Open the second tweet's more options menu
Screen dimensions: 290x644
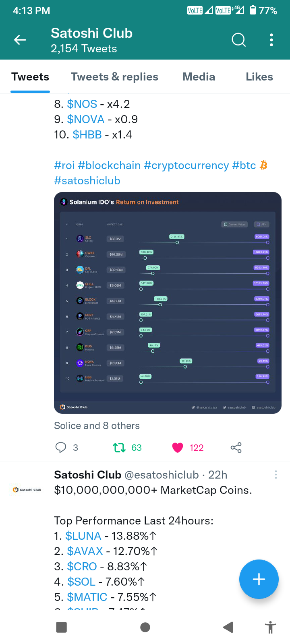[276, 475]
